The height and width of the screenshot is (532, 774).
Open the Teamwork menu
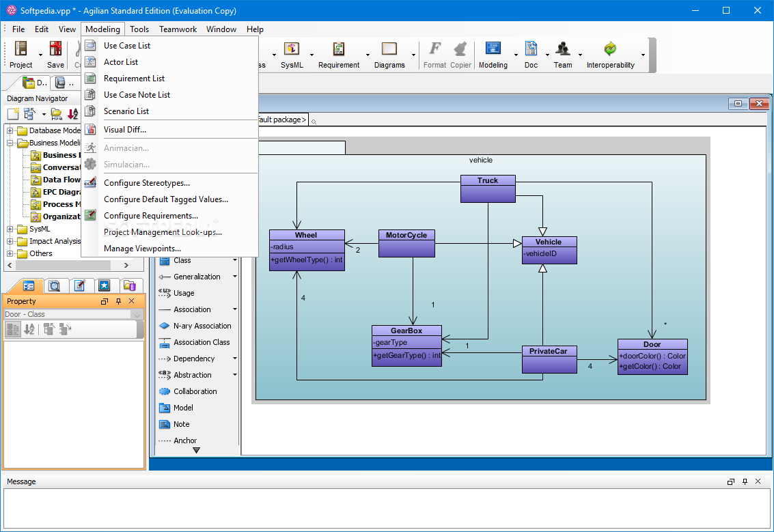click(x=178, y=29)
